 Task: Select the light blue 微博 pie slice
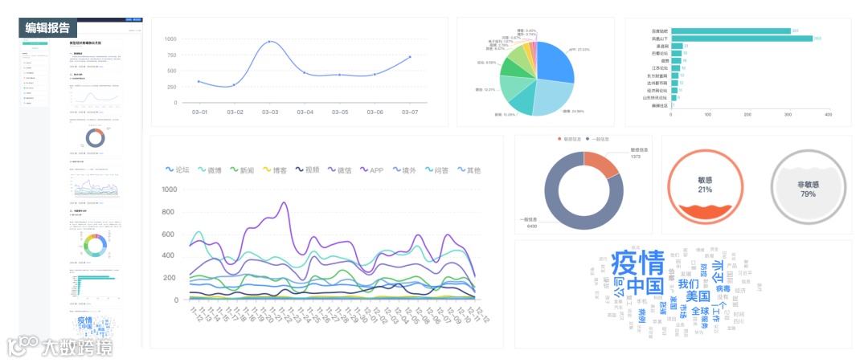tap(554, 97)
